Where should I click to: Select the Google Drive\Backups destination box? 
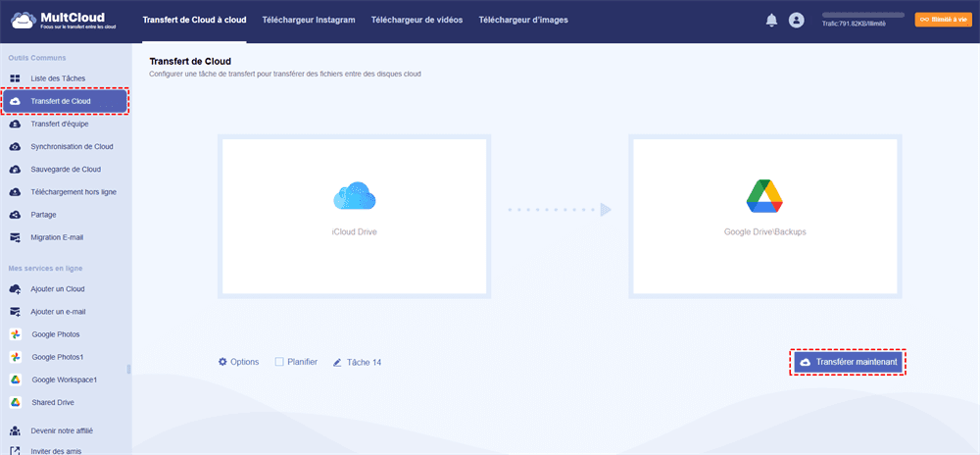pos(765,217)
